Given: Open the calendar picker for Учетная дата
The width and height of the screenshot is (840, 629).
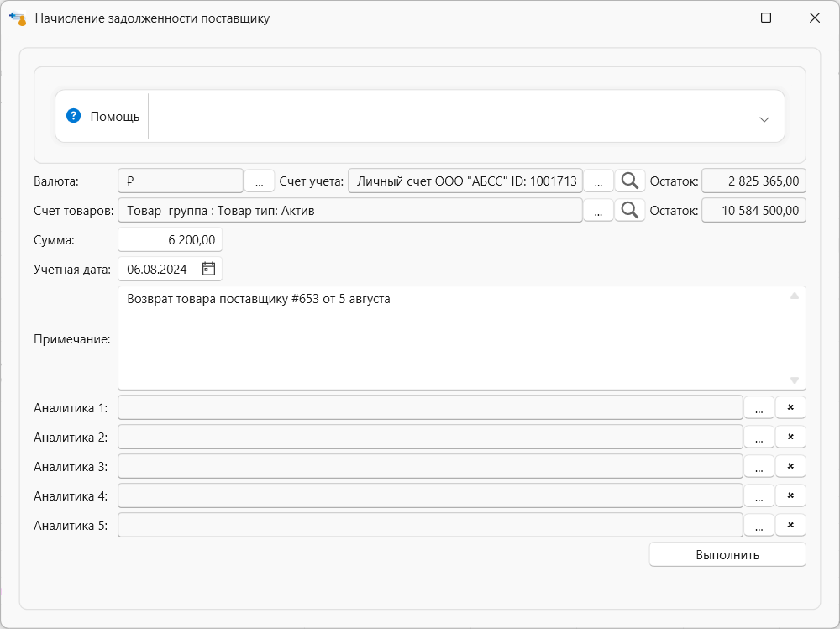Looking at the screenshot, I should [208, 269].
